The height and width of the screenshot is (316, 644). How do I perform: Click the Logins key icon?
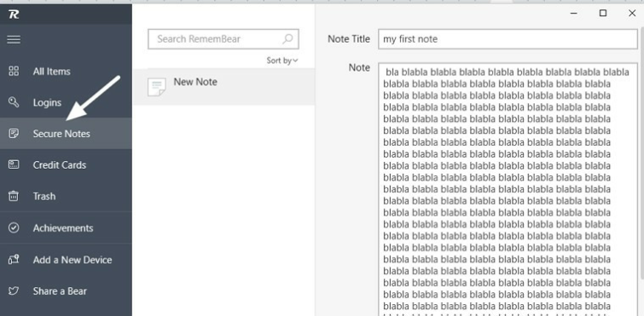[x=14, y=102]
